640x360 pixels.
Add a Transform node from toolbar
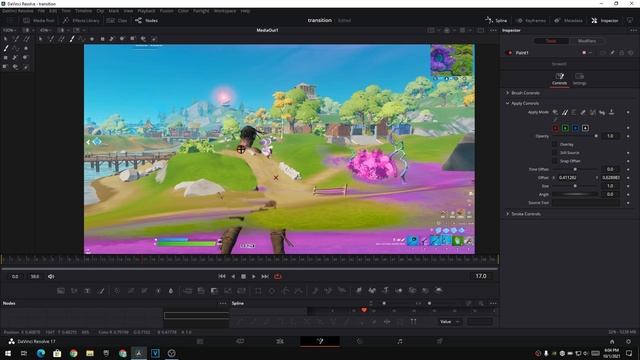pyautogui.click(x=242, y=291)
